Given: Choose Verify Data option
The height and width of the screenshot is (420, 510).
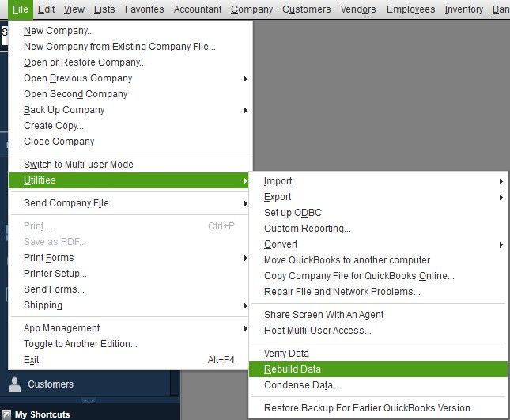Looking at the screenshot, I should coord(286,354).
